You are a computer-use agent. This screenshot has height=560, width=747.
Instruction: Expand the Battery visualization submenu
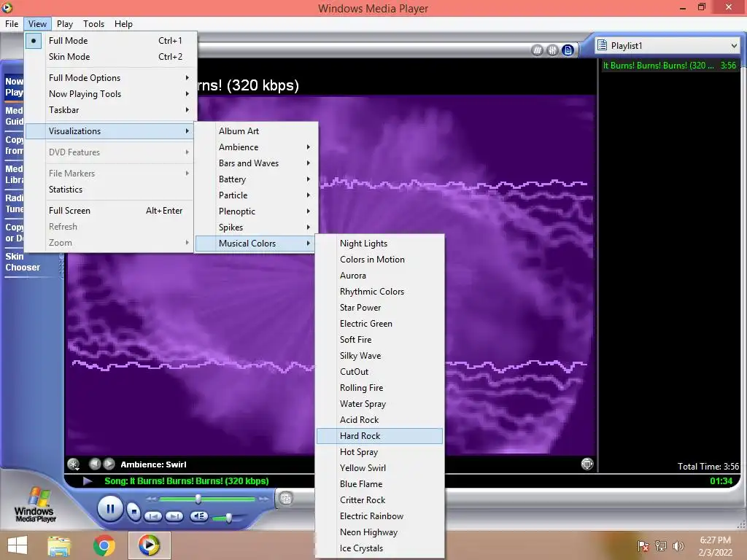(256, 179)
